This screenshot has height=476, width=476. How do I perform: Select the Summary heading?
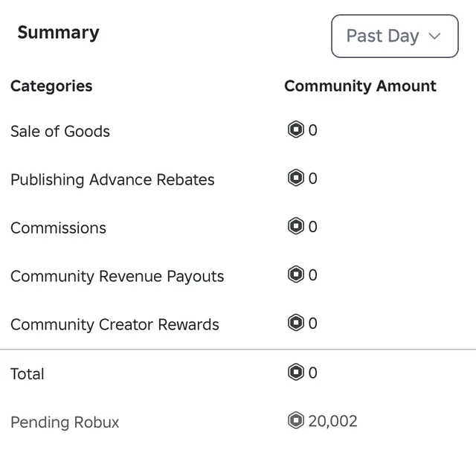click(x=58, y=33)
